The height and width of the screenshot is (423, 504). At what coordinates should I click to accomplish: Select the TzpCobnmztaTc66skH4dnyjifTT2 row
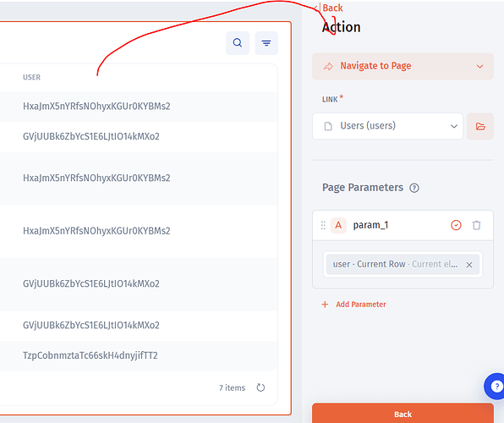click(139, 356)
